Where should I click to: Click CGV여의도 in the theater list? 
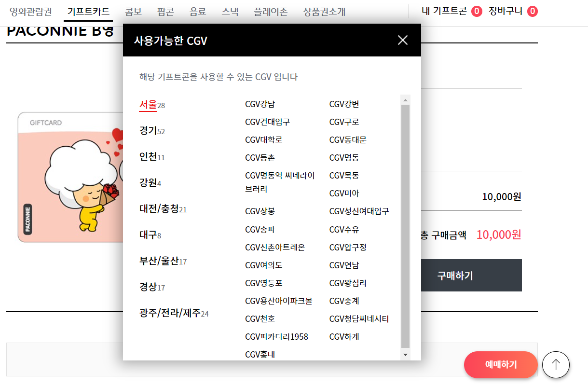pos(263,265)
